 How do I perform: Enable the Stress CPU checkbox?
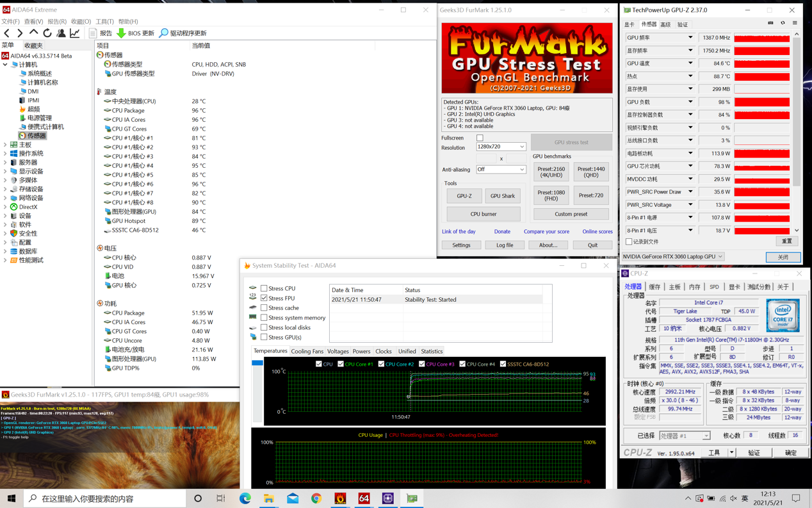[x=264, y=289]
